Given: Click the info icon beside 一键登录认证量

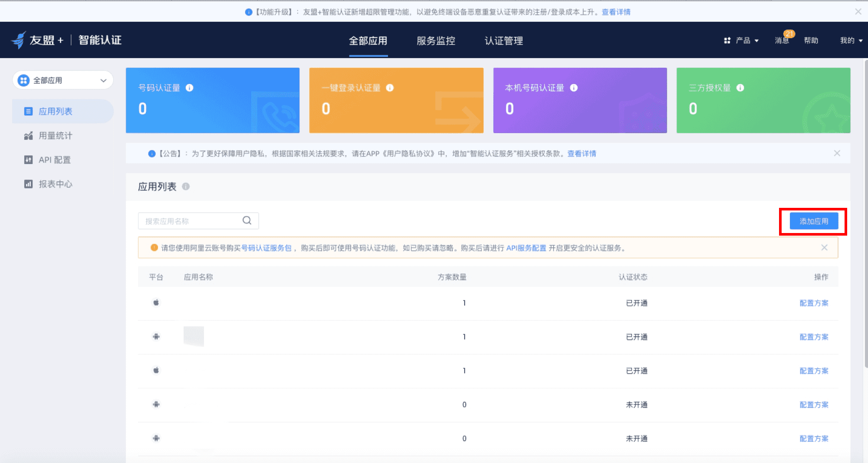Looking at the screenshot, I should coord(390,88).
